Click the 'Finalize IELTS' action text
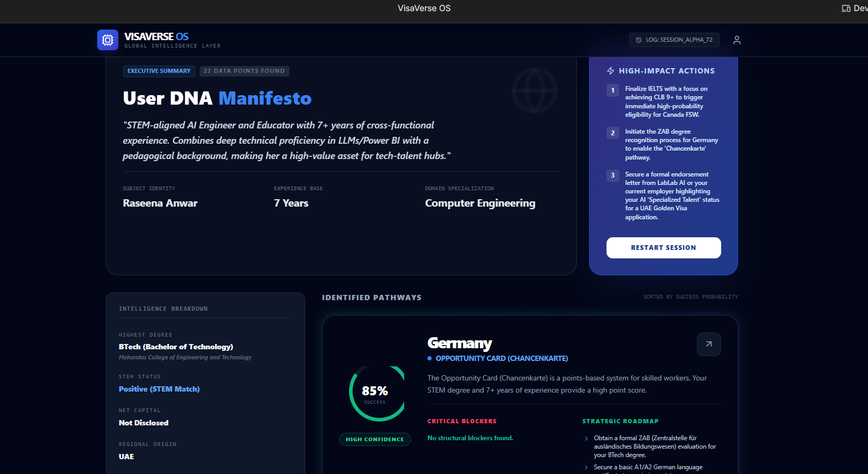 [x=666, y=101]
